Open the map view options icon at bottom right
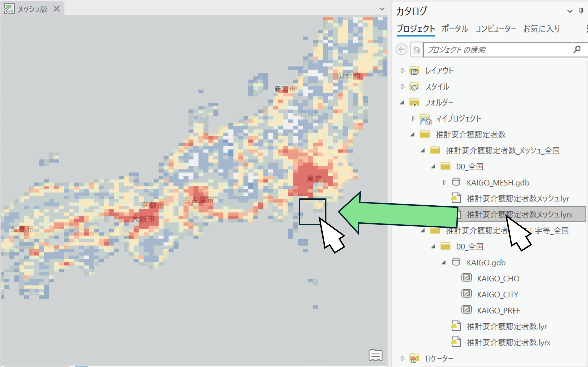Screen dimensions: 588x367 376,355
